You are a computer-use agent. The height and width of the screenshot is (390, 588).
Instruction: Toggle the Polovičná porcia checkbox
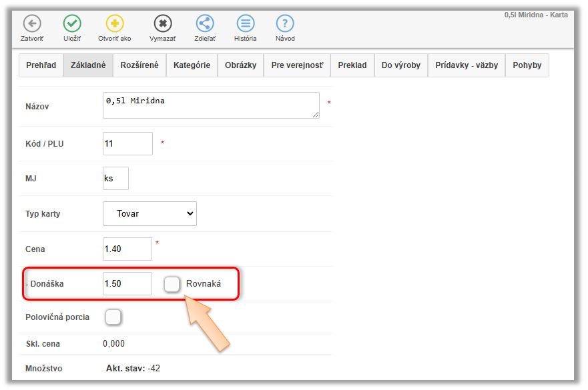pyautogui.click(x=113, y=317)
